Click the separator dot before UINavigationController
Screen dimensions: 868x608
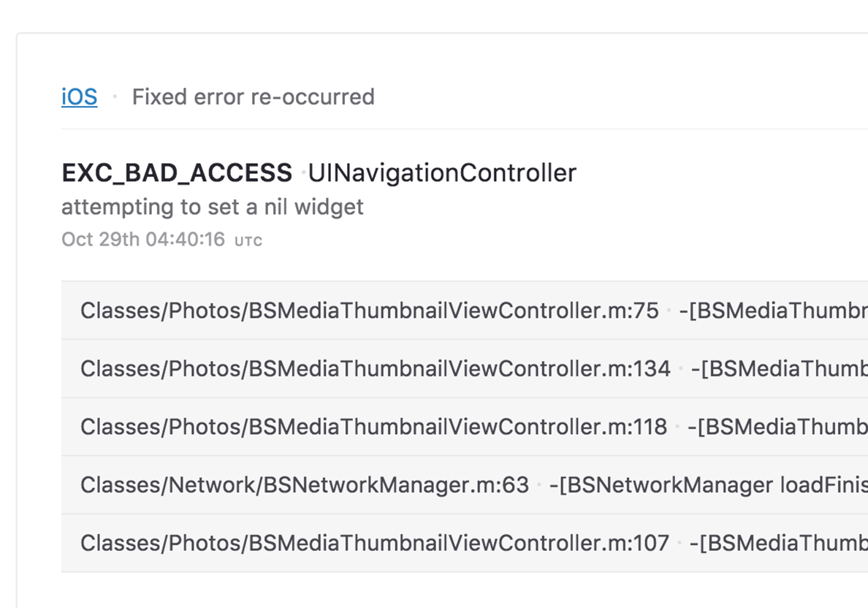pos(303,172)
